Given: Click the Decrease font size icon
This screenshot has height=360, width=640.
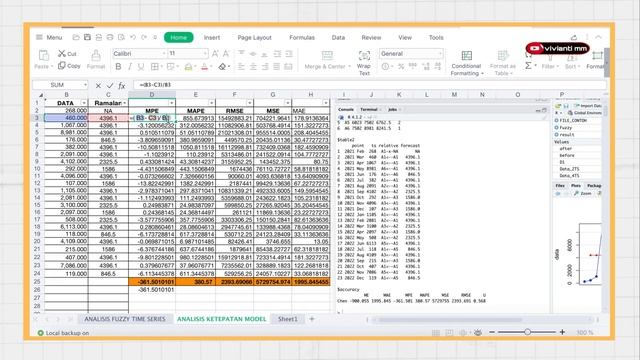Looking at the screenshot, I should tap(227, 53).
